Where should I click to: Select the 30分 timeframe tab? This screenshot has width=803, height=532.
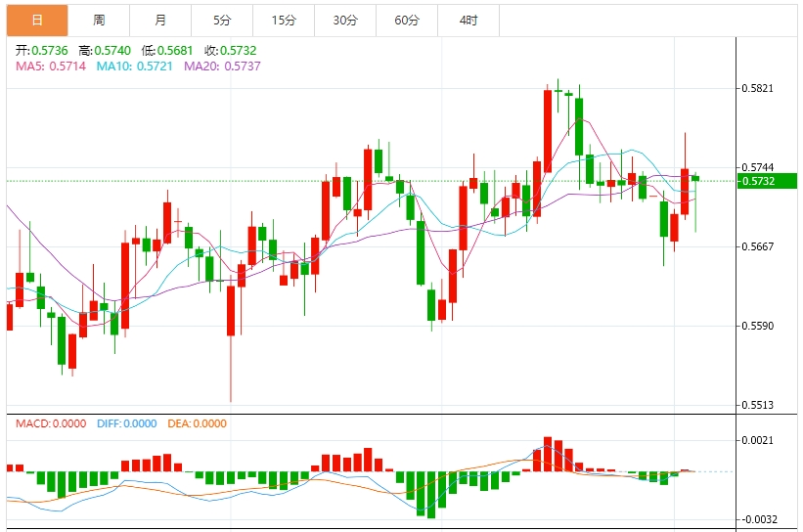(x=345, y=21)
